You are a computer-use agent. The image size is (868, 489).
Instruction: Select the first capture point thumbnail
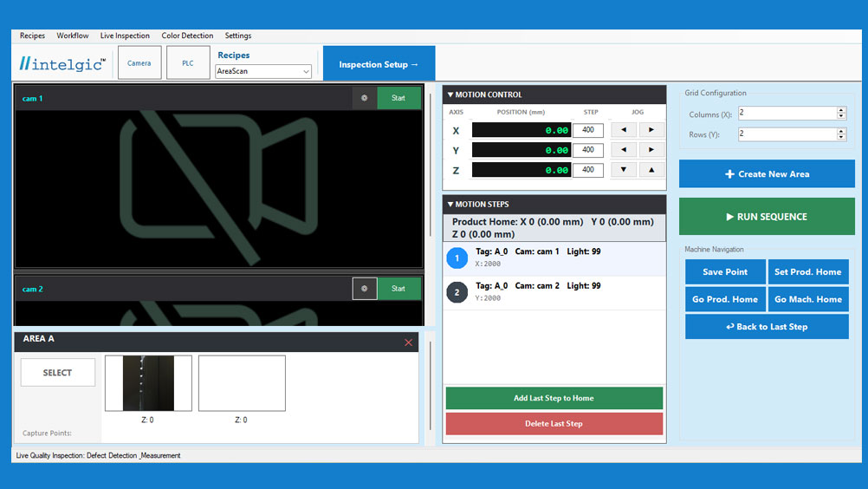(x=148, y=383)
